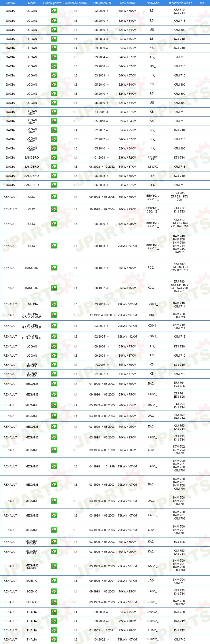This screenshot has height=644, width=210.
Task: Select the '04.1998 -> 10.1999' date cell
Action: (x=102, y=466)
